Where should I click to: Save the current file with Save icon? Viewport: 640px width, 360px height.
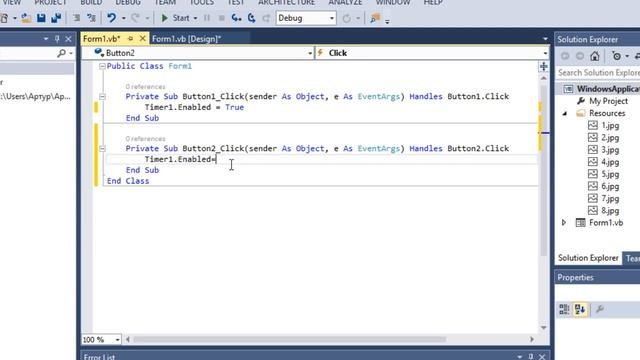pyautogui.click(x=41, y=18)
